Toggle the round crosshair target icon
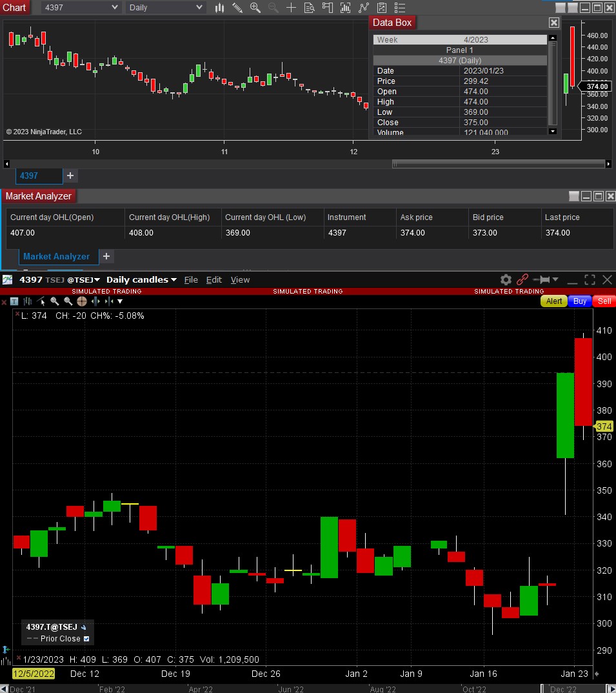 [x=82, y=301]
